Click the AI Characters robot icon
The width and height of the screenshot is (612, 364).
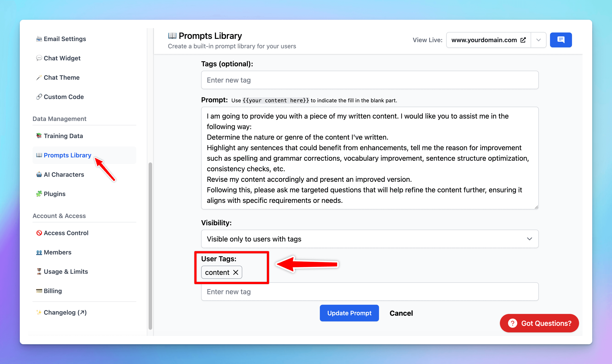point(39,174)
